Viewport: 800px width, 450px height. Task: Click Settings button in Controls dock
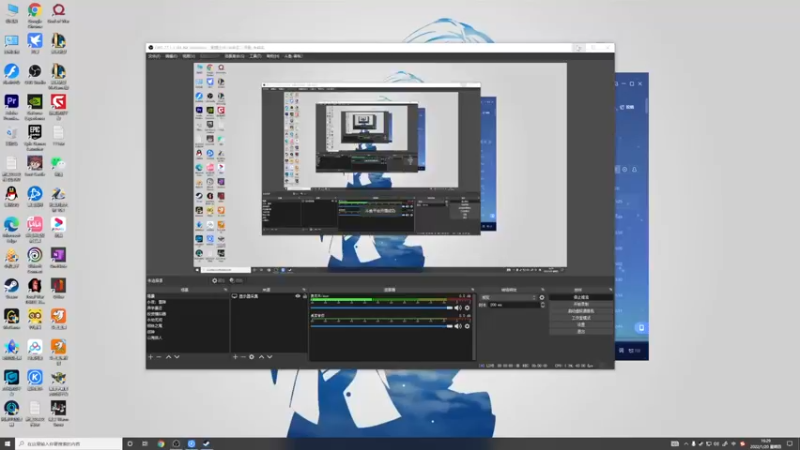pyautogui.click(x=581, y=324)
